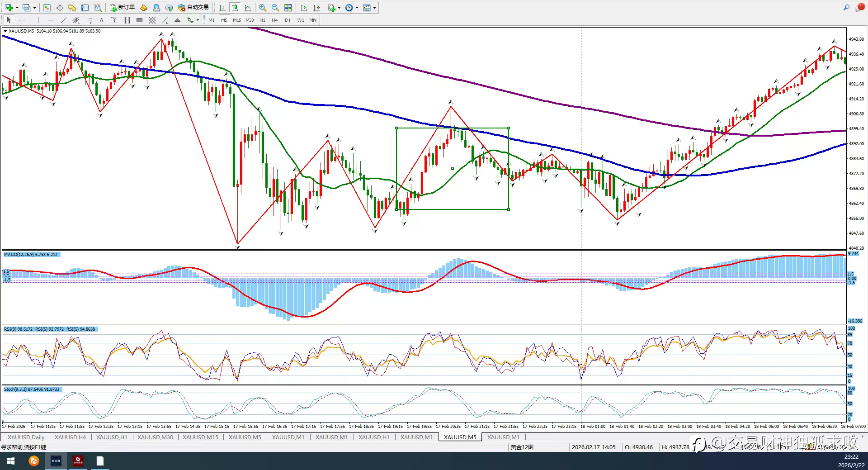Zoom out on the chart

[x=275, y=8]
